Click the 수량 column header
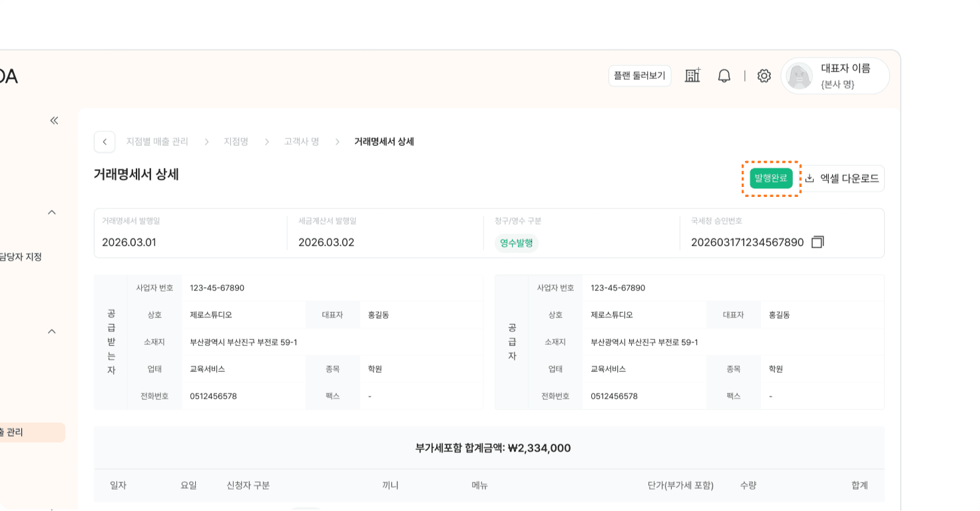 (x=748, y=486)
